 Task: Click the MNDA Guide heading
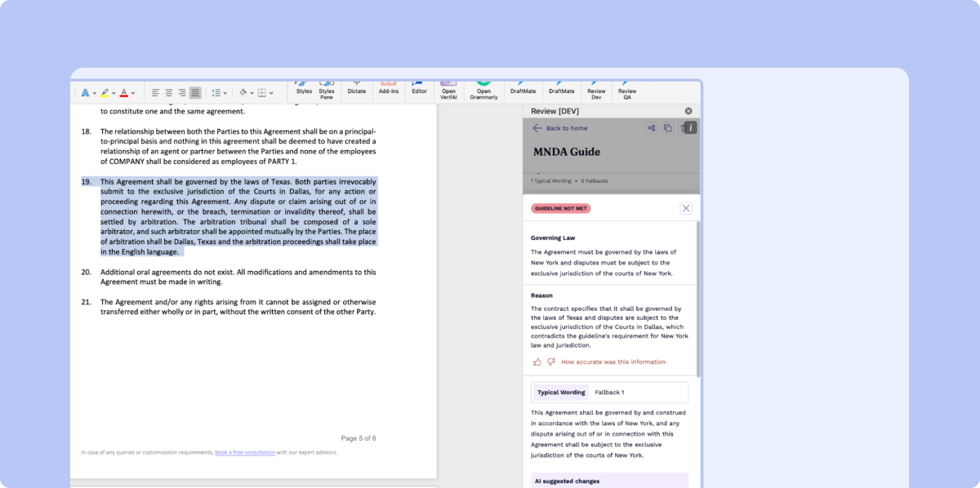[567, 152]
